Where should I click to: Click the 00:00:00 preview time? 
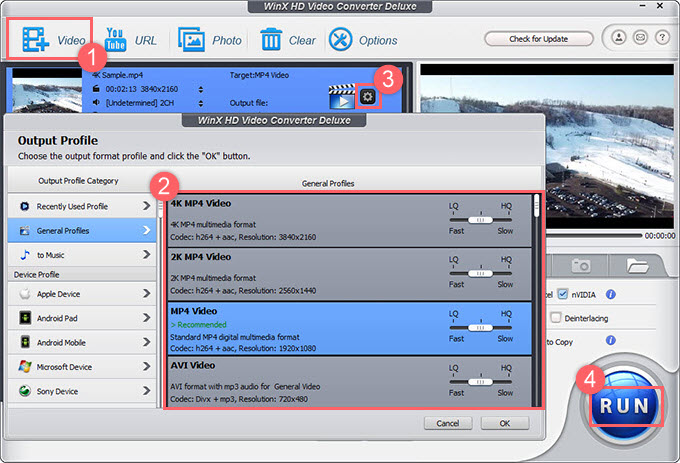click(660, 235)
